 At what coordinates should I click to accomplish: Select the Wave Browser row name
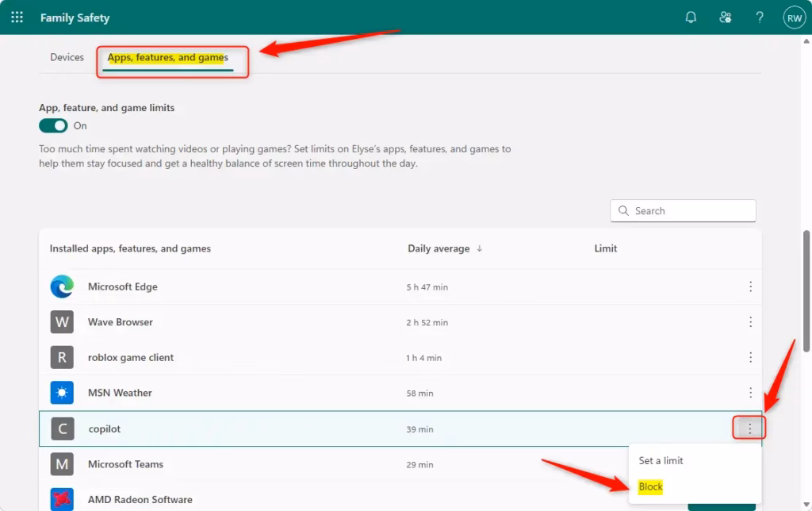pyautogui.click(x=121, y=322)
